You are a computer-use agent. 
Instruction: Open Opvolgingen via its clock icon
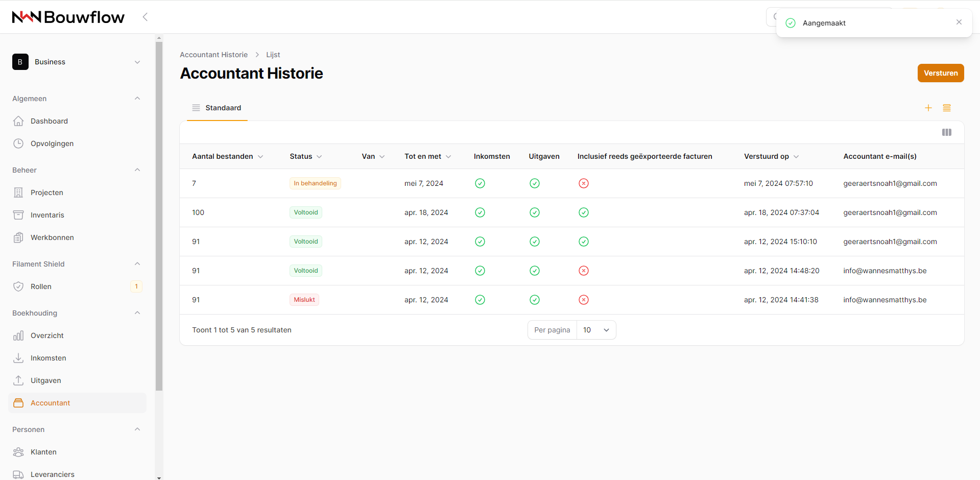[x=18, y=143]
